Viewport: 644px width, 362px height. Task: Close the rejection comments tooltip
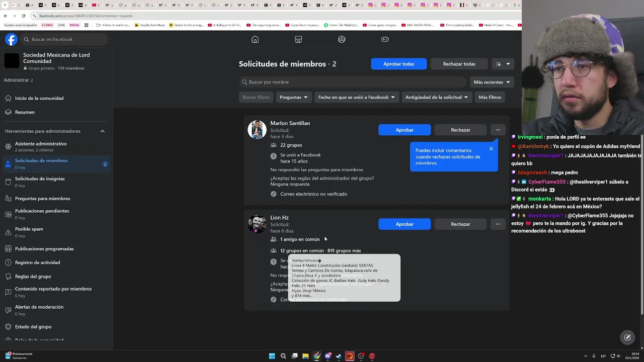(491, 149)
